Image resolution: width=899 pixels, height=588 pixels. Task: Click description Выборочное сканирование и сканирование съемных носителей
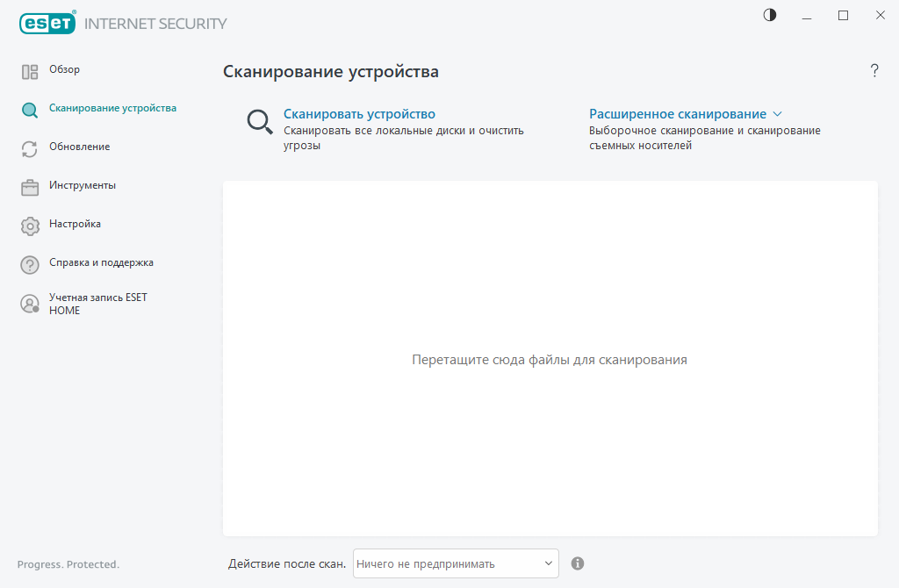click(705, 138)
